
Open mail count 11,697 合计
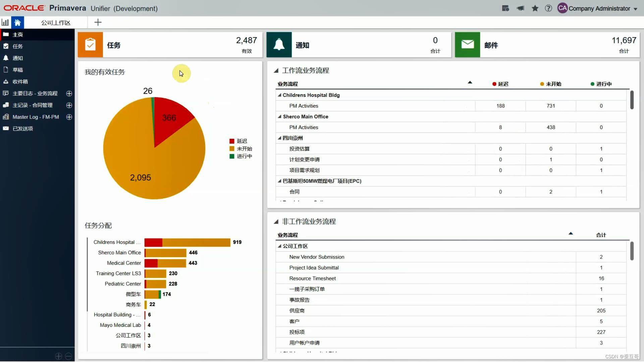pyautogui.click(x=624, y=45)
